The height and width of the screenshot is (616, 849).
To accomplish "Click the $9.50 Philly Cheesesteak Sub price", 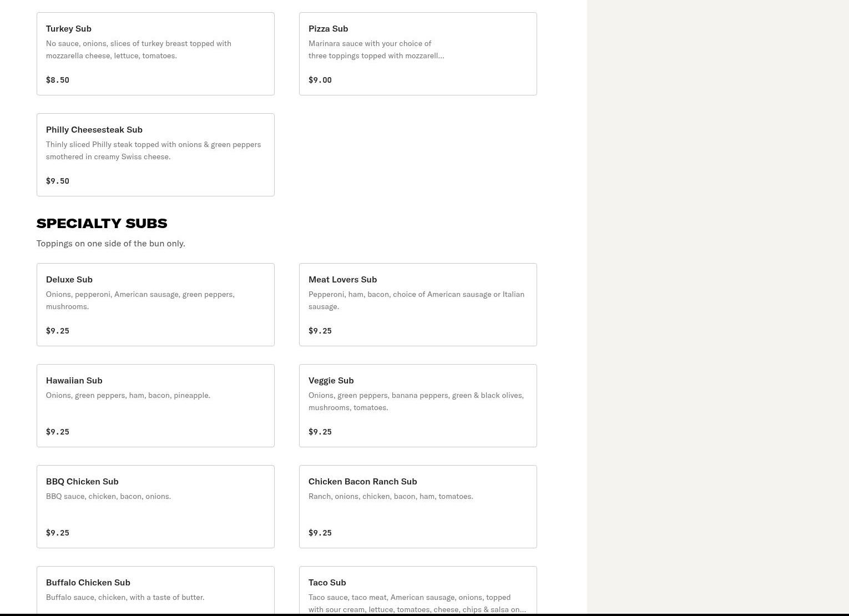I will [x=58, y=181].
